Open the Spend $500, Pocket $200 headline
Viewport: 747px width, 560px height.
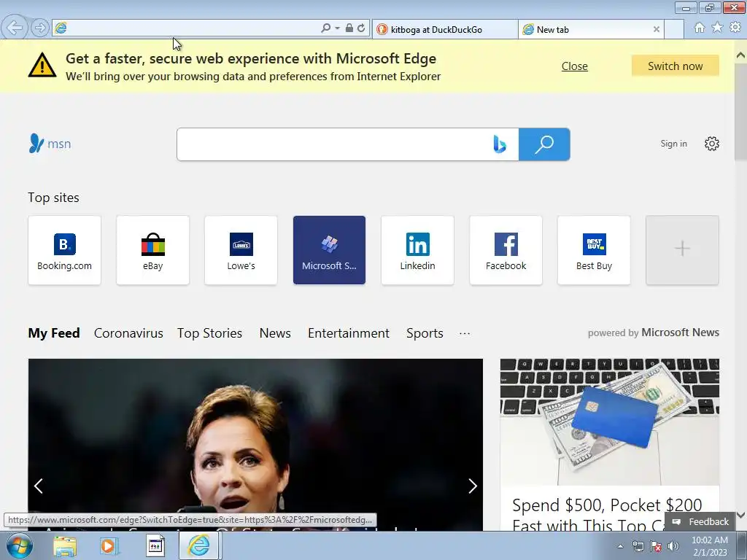tap(607, 516)
